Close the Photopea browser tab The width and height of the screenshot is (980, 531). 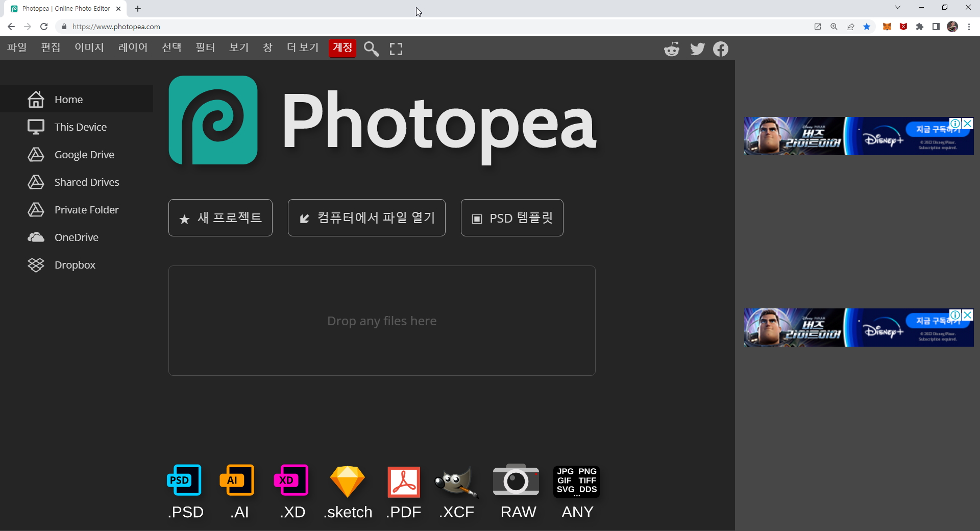(118, 9)
